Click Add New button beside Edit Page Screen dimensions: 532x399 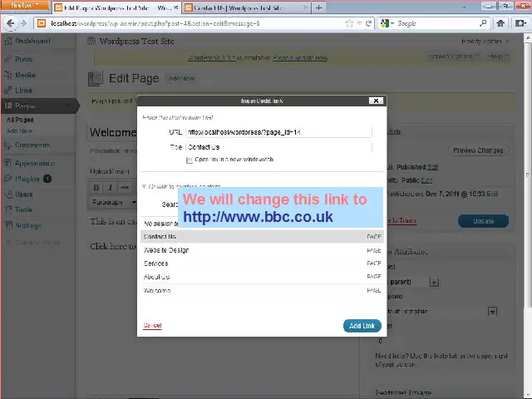click(x=181, y=79)
